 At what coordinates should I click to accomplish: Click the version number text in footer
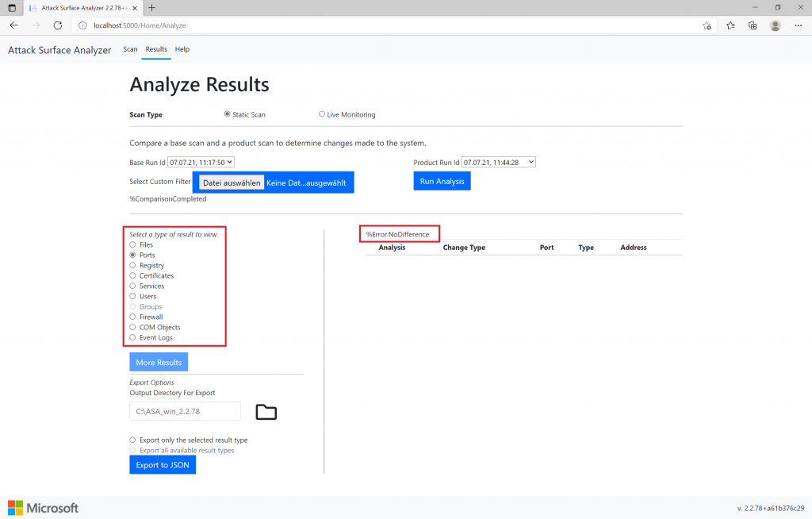(x=771, y=508)
